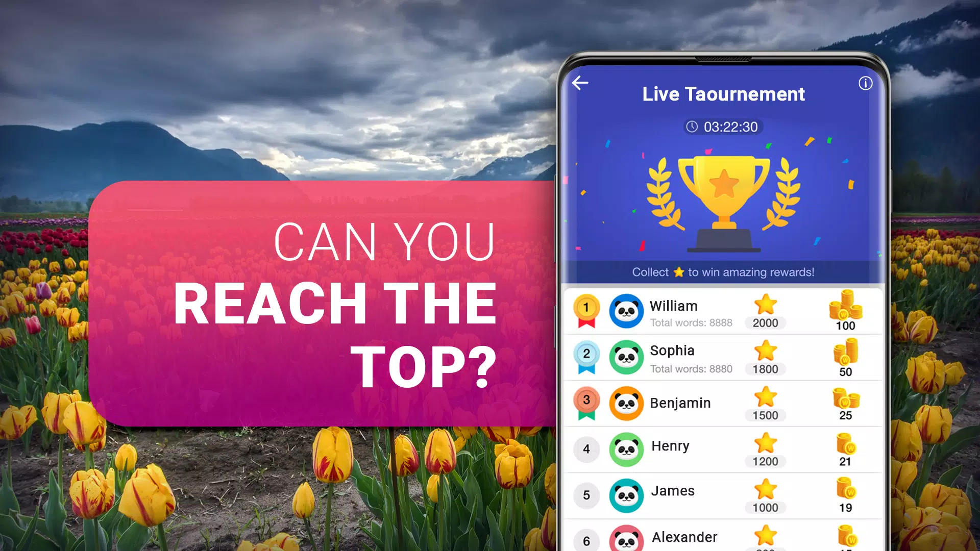
Task: Click Sophia's panda avatar icon
Action: [625, 359]
